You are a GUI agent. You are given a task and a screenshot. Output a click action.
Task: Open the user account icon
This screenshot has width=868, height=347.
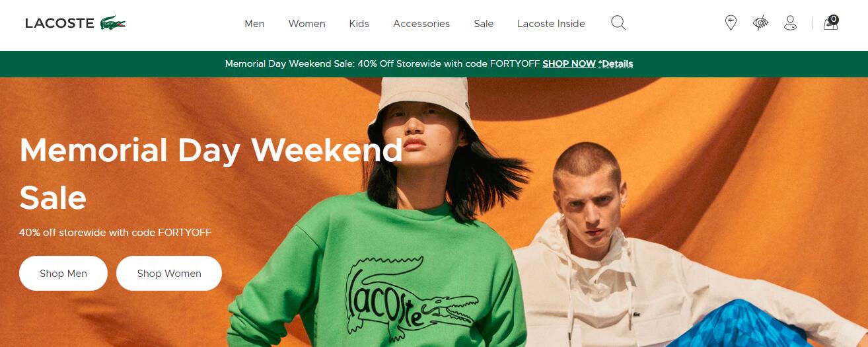(x=790, y=23)
